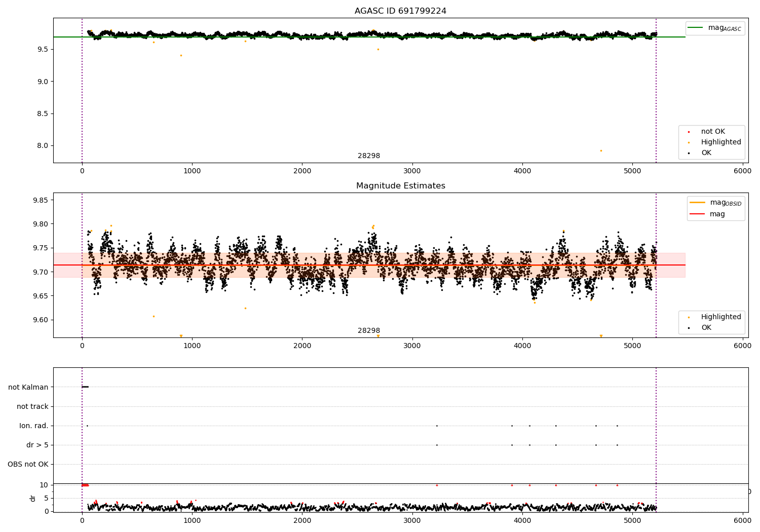Click the 3000 x-axis tick label of the top plot

pos(412,171)
